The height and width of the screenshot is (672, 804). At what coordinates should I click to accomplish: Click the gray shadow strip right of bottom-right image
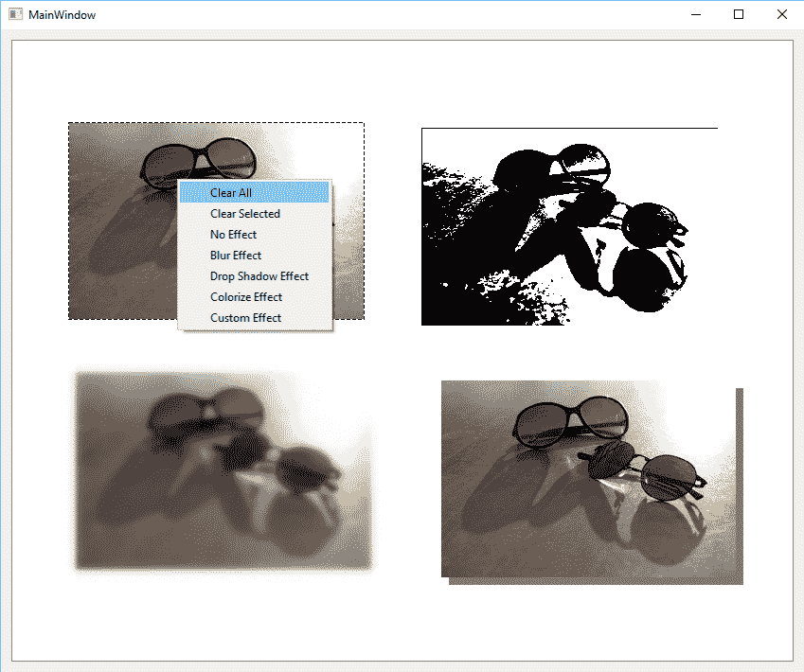739,483
